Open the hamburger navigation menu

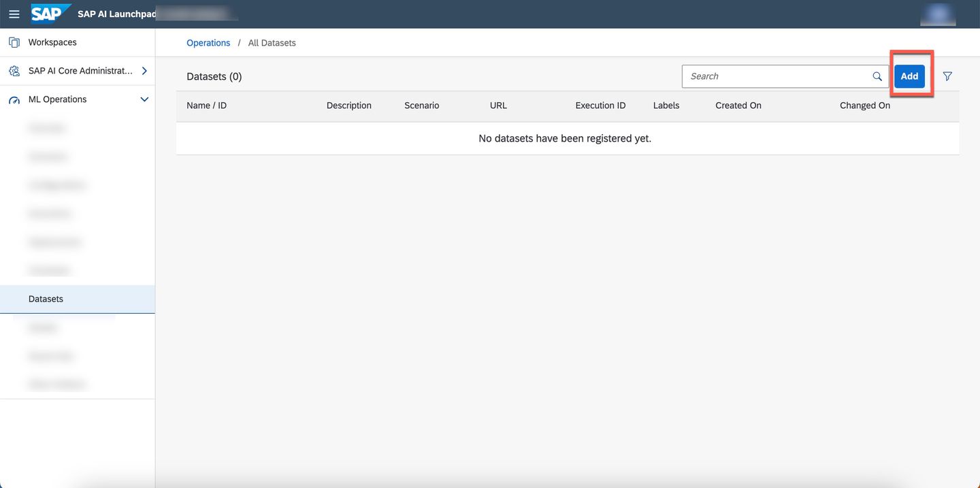click(14, 14)
